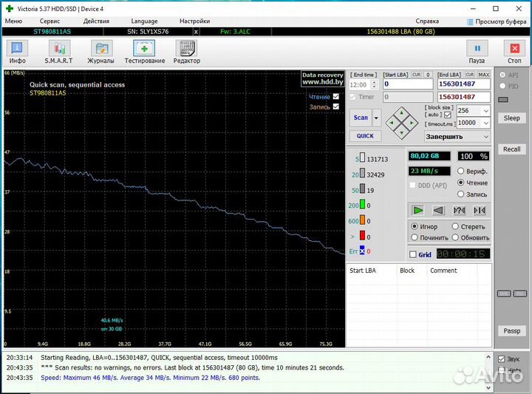Open the Справка help menu
This screenshot has width=532, height=394.
pos(427,21)
